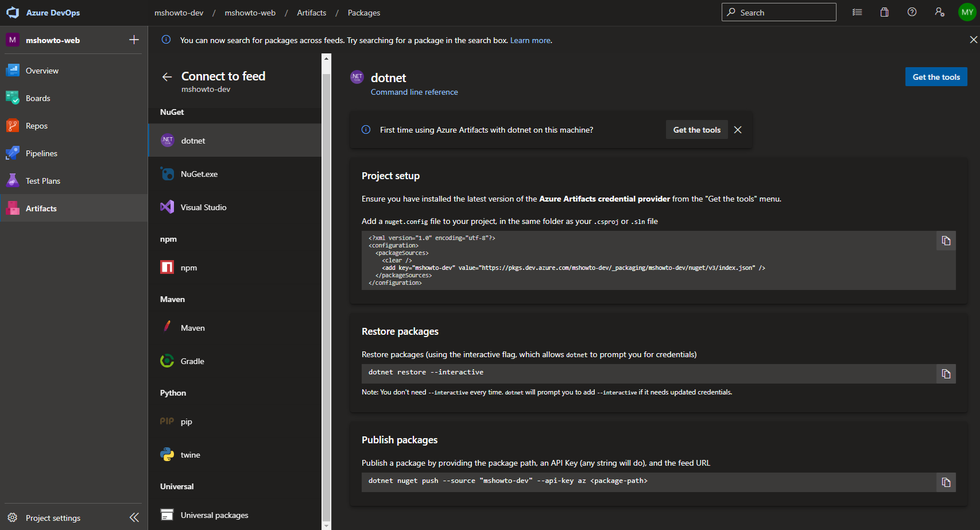This screenshot has width=980, height=530.
Task: Click the Repos sidebar icon
Action: (x=13, y=126)
